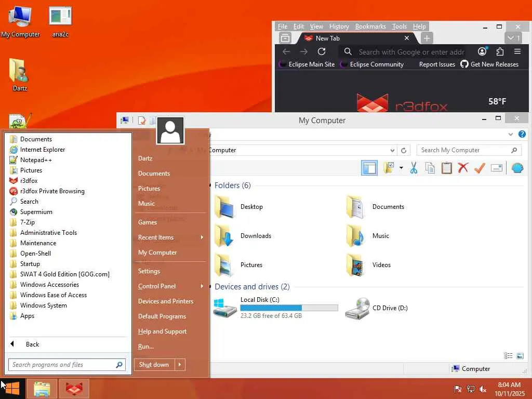532x399 pixels.
Task: Open a new tab with the plus button
Action: click(427, 38)
